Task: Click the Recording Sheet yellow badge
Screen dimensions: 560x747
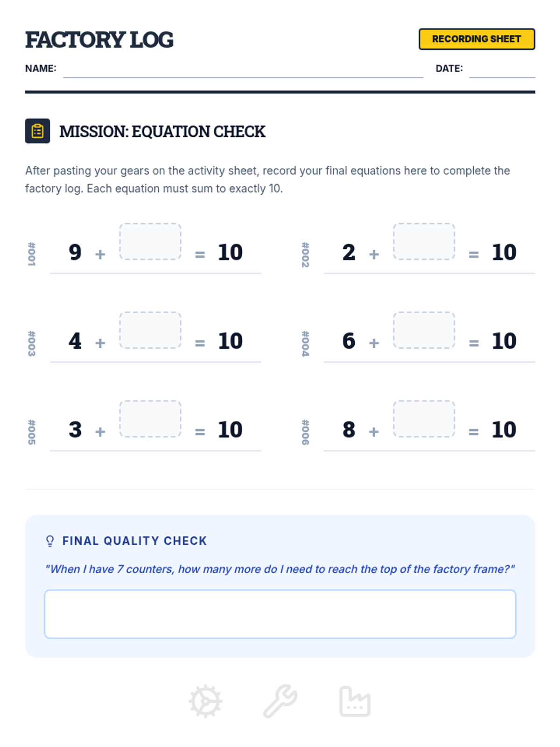Action: pyautogui.click(x=476, y=39)
